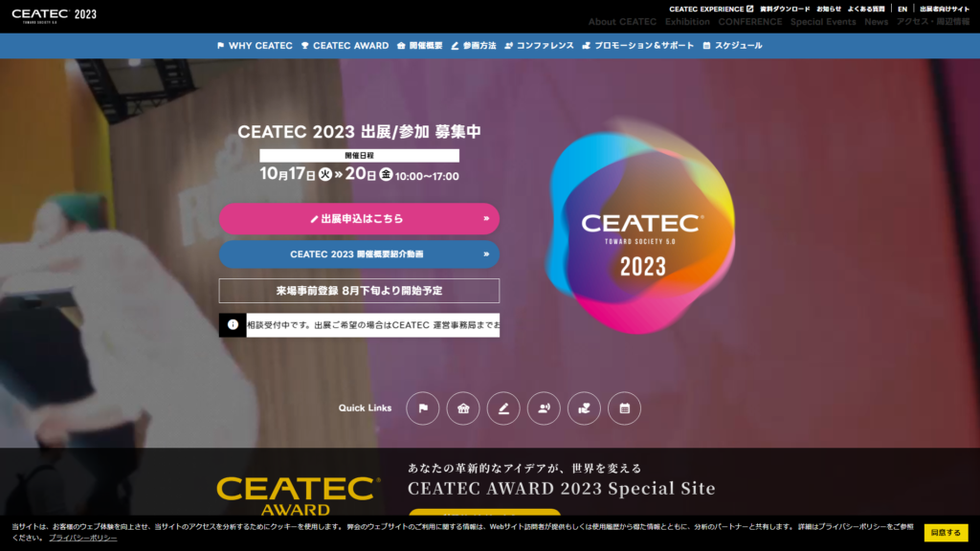980x551 pixels.
Task: Click speaker person quick link icon
Action: pos(544,408)
